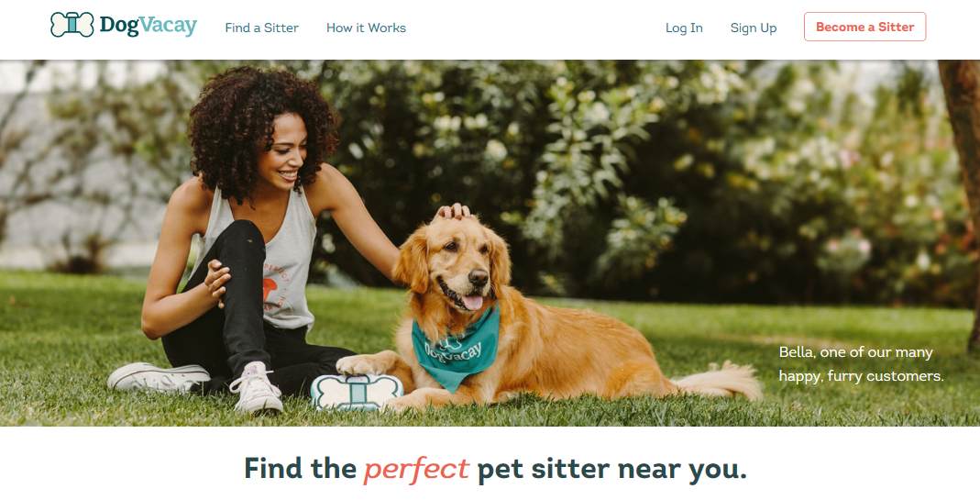Click the headline's pet sitter near you text
The height and width of the screenshot is (500, 980).
(x=611, y=470)
